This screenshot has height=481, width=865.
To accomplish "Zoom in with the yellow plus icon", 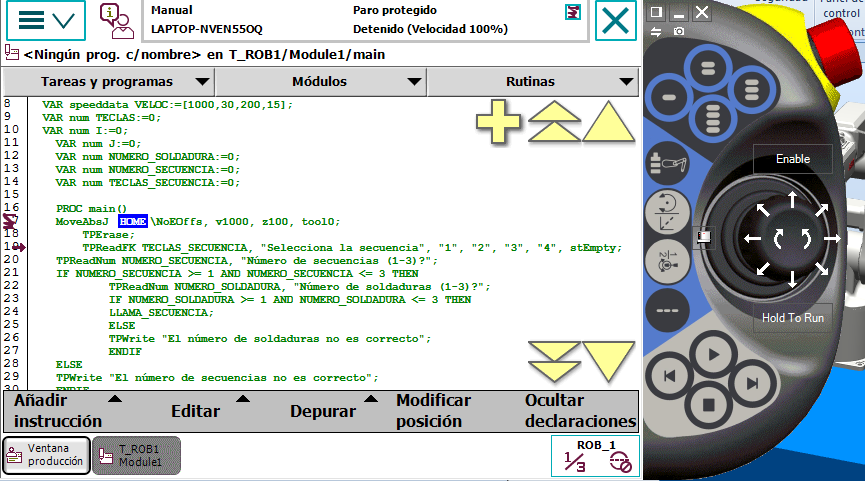I will [498, 122].
